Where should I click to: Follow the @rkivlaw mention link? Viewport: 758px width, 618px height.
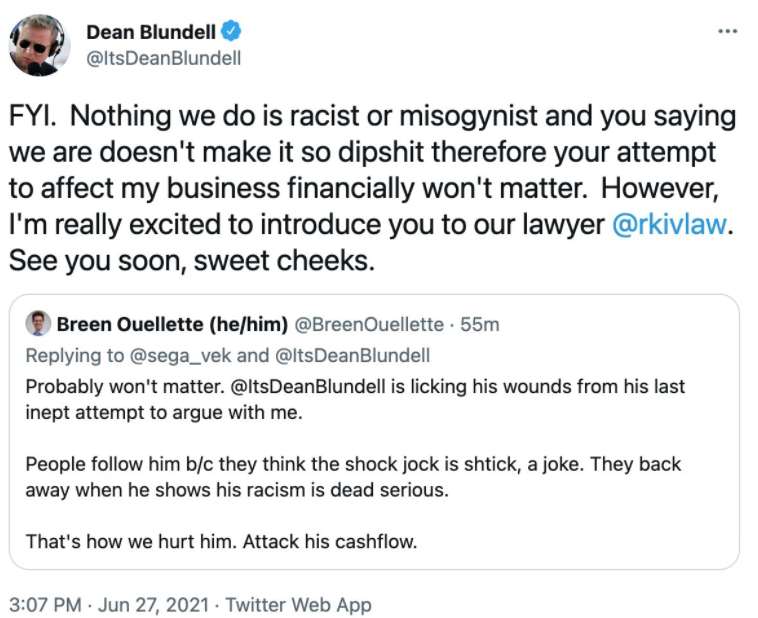pyautogui.click(x=669, y=224)
